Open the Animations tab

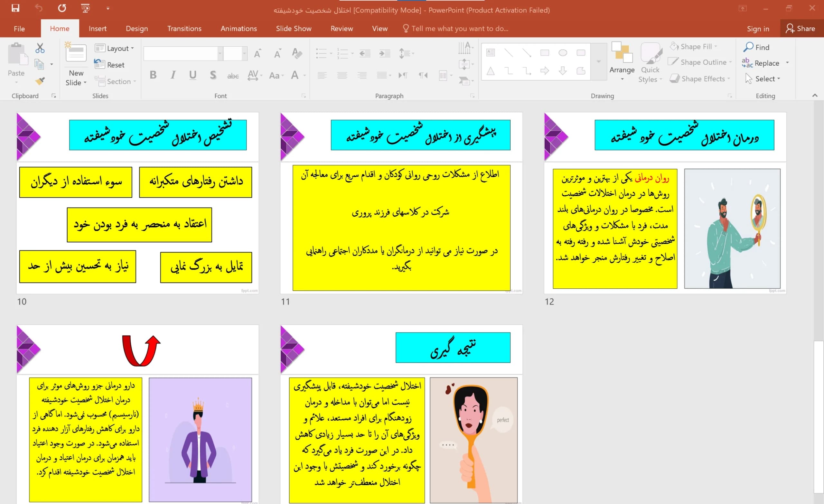click(x=239, y=29)
